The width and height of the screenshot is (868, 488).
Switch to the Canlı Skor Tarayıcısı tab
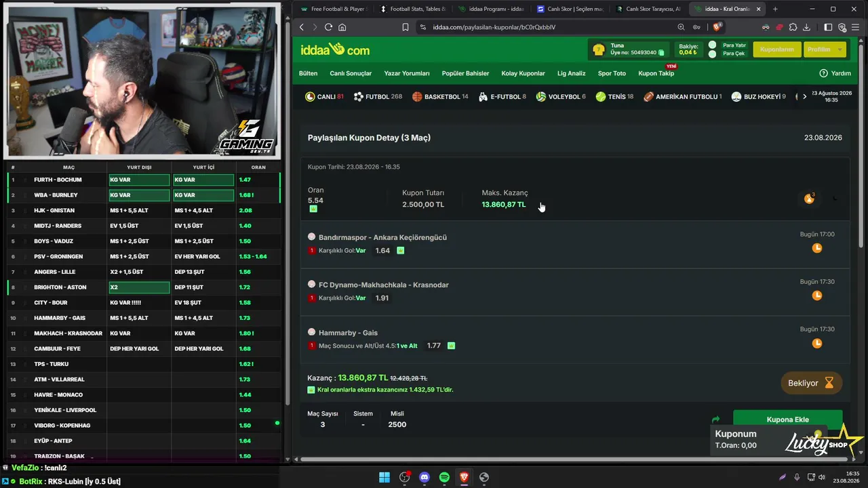[648, 9]
